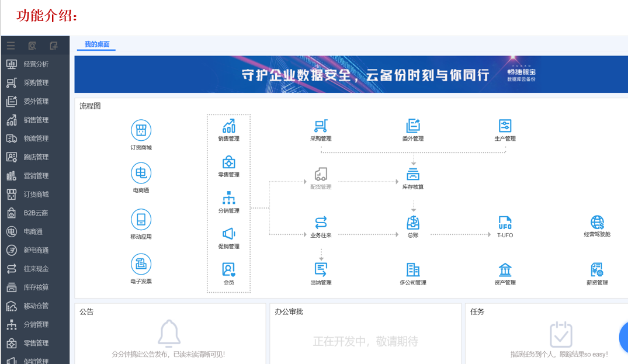This screenshot has height=364, width=628.
Task: Open the 总账 ledger icon
Action: (x=413, y=223)
